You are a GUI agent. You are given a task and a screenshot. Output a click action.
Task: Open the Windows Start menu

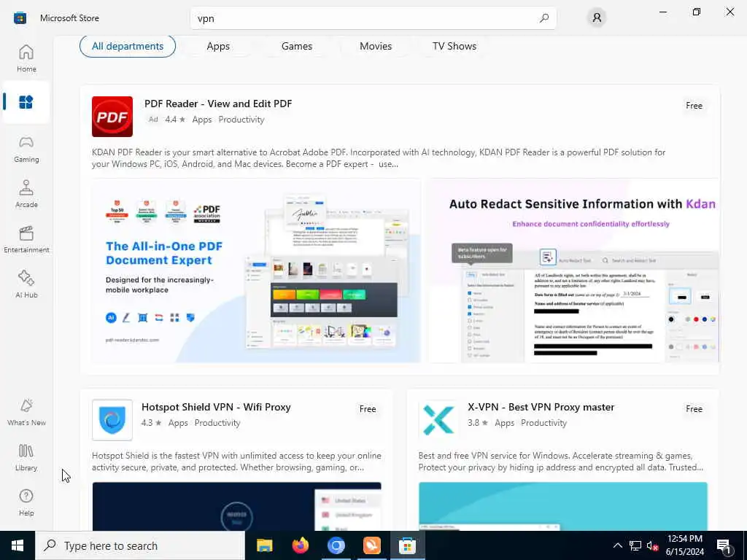(x=18, y=545)
